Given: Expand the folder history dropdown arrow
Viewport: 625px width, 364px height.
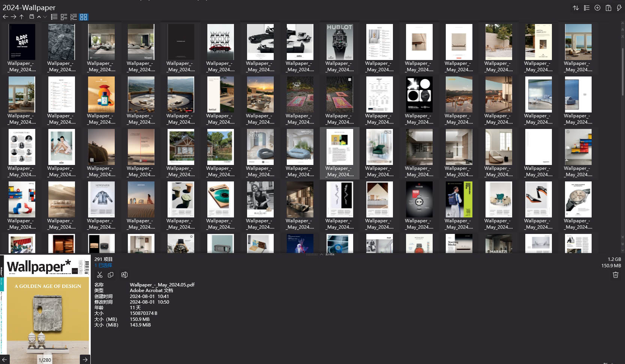Looking at the screenshot, I should 39,17.
